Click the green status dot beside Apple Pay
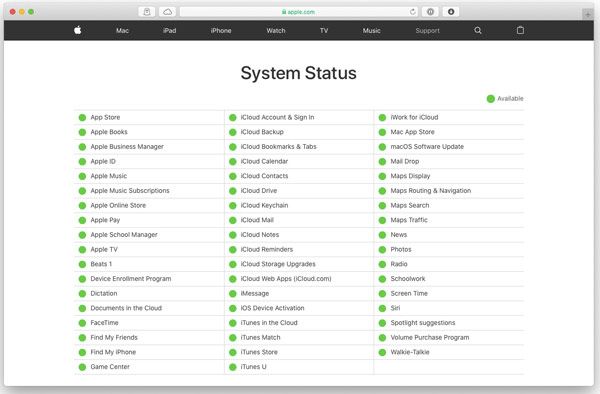 click(82, 220)
